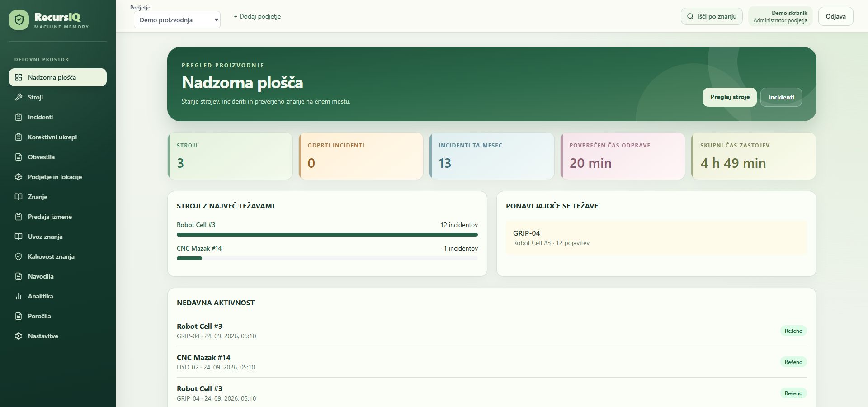Click the Robot Cell #3 progress bar

(x=327, y=235)
